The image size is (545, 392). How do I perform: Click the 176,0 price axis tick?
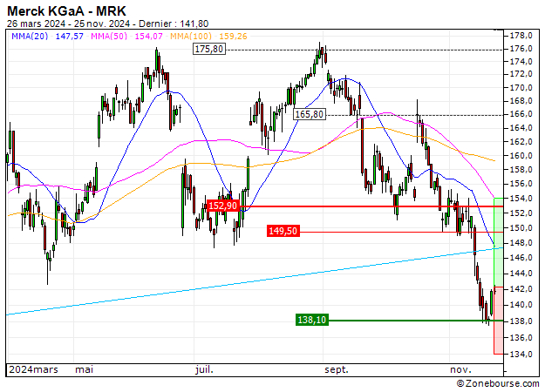pyautogui.click(x=521, y=49)
